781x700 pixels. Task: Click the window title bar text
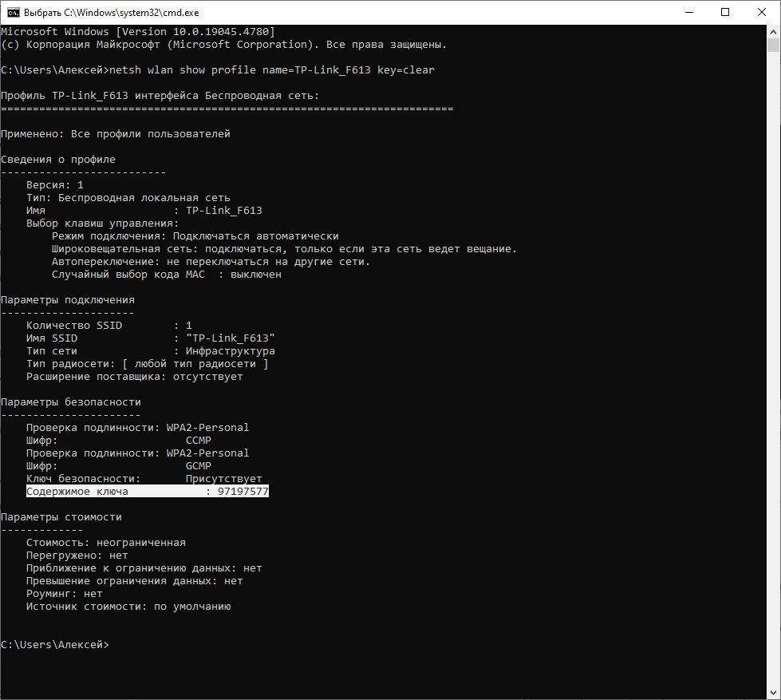coord(111,13)
